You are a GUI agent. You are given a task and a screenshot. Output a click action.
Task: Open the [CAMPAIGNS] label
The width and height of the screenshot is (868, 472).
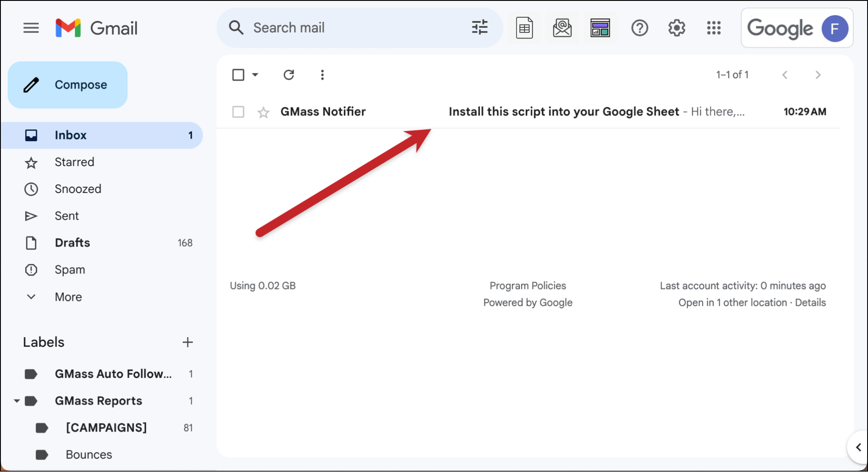click(106, 428)
